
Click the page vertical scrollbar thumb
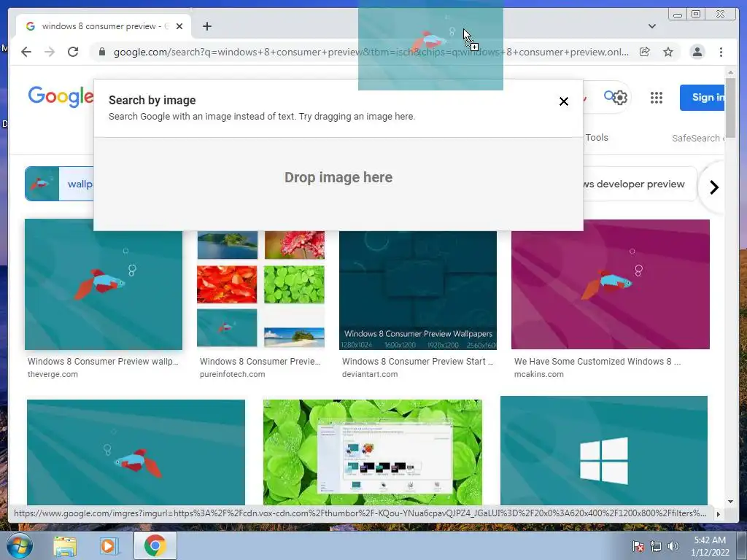click(x=731, y=108)
